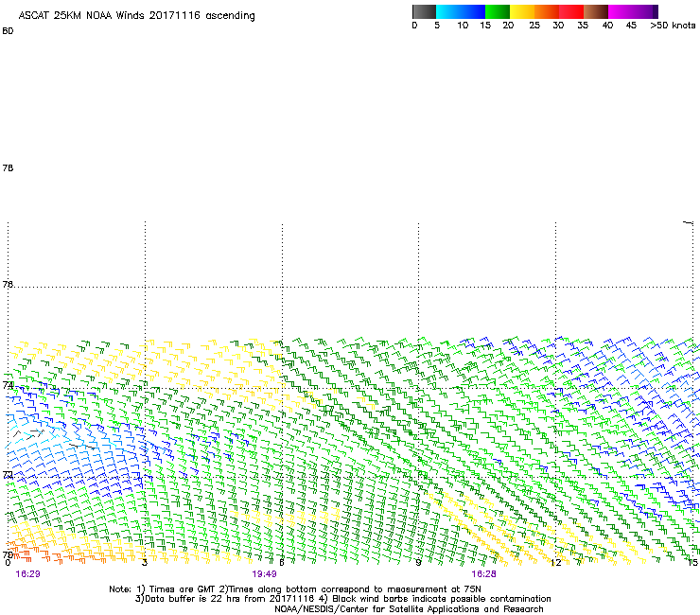Image resolution: width=700 pixels, height=615 pixels.
Task: Click the purple 18:29 pass time
Action: click(27, 574)
